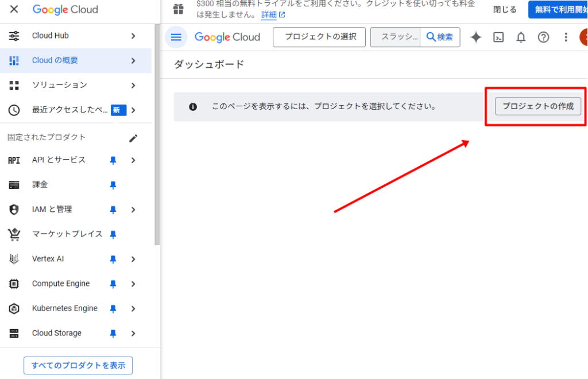Image resolution: width=588 pixels, height=379 pixels.
Task: Unpin Compute Engine from the sidebar
Action: 113,283
